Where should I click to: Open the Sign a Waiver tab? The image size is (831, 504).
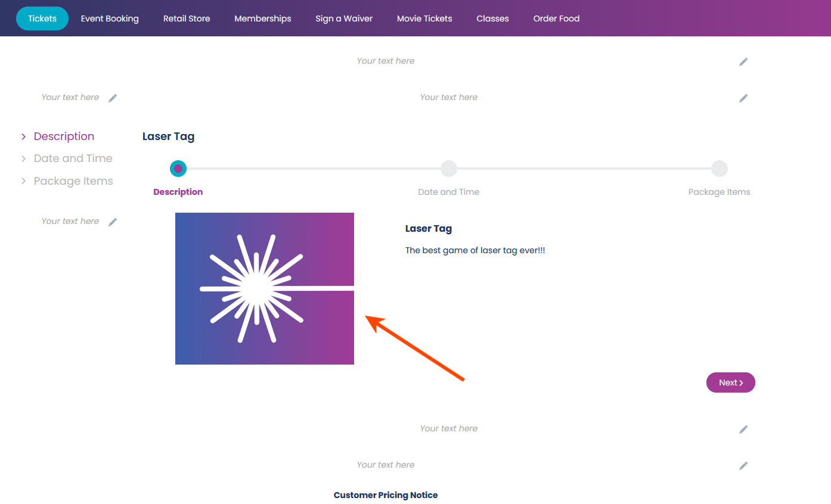coord(344,18)
